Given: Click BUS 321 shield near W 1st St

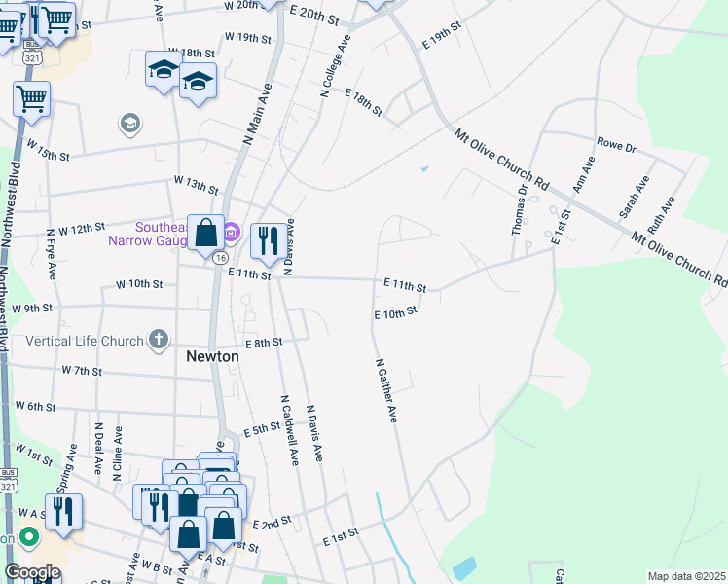Looking at the screenshot, I should [8, 481].
